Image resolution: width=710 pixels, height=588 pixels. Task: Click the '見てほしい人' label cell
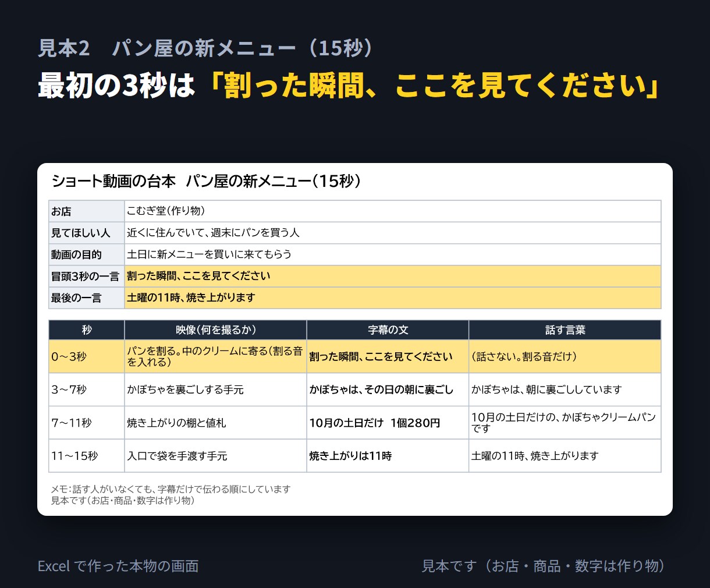point(87,233)
